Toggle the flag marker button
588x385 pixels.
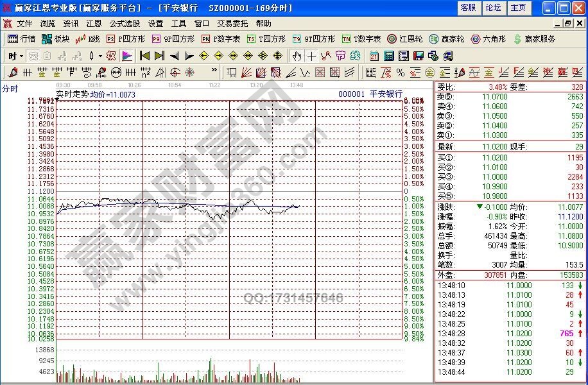click(126, 56)
